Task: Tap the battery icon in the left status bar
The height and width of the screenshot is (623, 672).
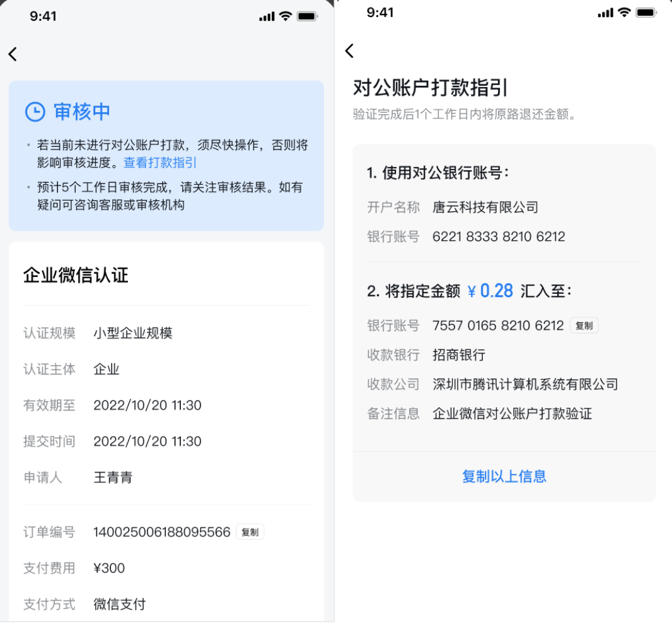Action: [x=307, y=16]
